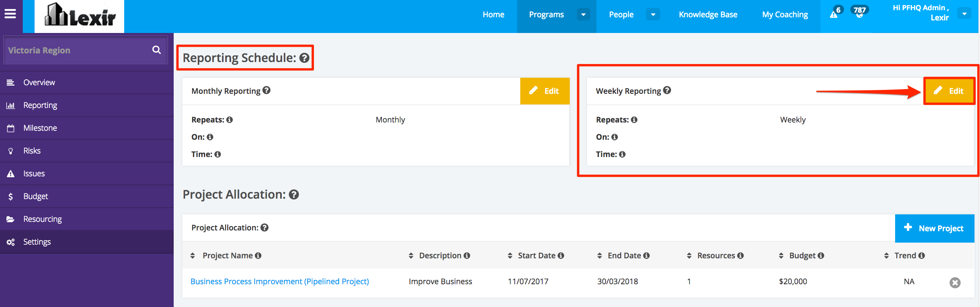Open Settings in the sidebar

tap(87, 242)
